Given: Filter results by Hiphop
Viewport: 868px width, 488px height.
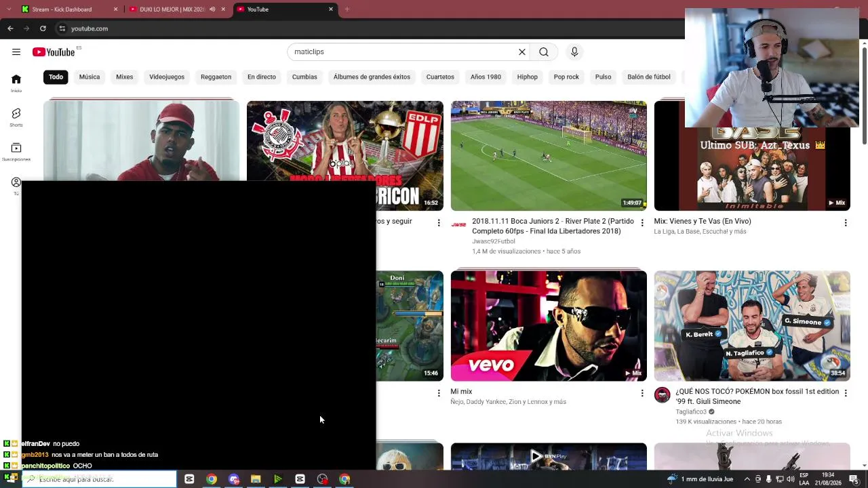Looking at the screenshot, I should [x=527, y=77].
